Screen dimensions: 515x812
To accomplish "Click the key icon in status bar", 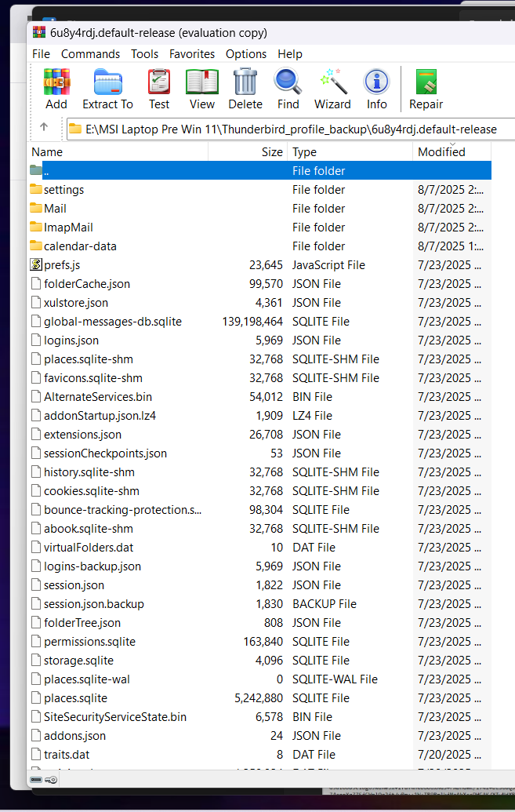I will pos(51,779).
